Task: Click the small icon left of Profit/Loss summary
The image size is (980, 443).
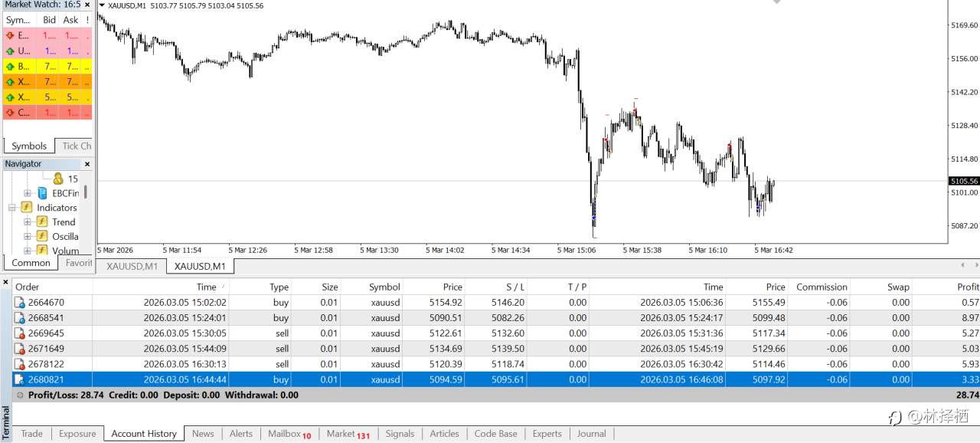Action: [x=20, y=395]
